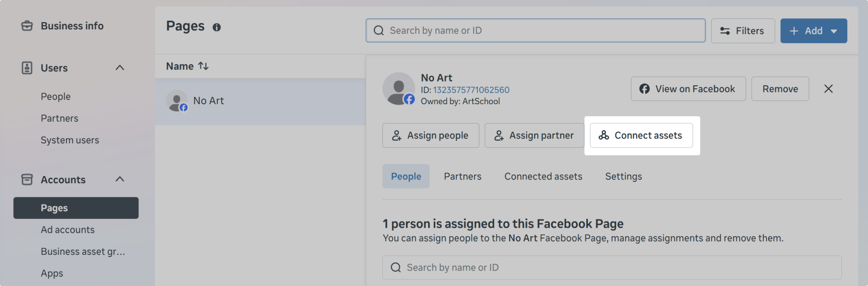Open People under Users
868x286 pixels.
tap(55, 96)
